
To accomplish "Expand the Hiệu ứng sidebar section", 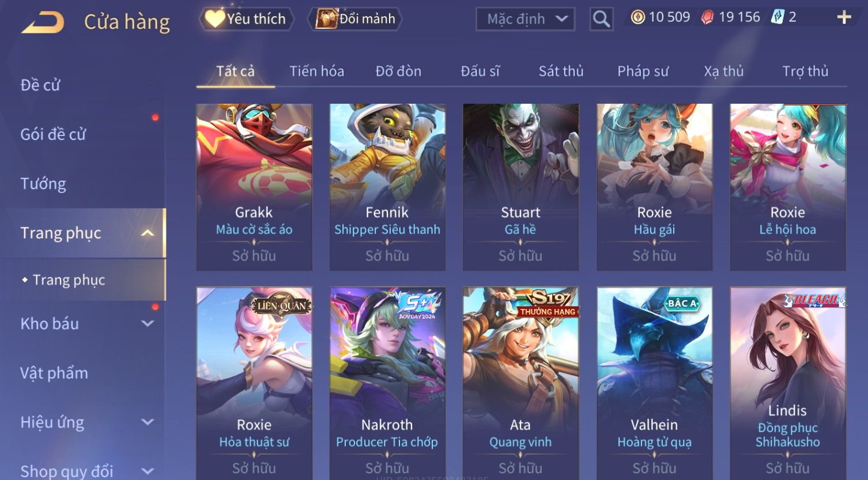I will (148, 422).
